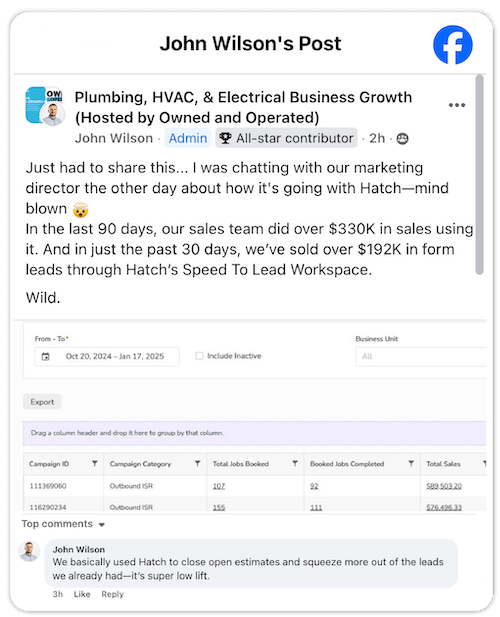Click the Export button
500x617 pixels.
(42, 402)
